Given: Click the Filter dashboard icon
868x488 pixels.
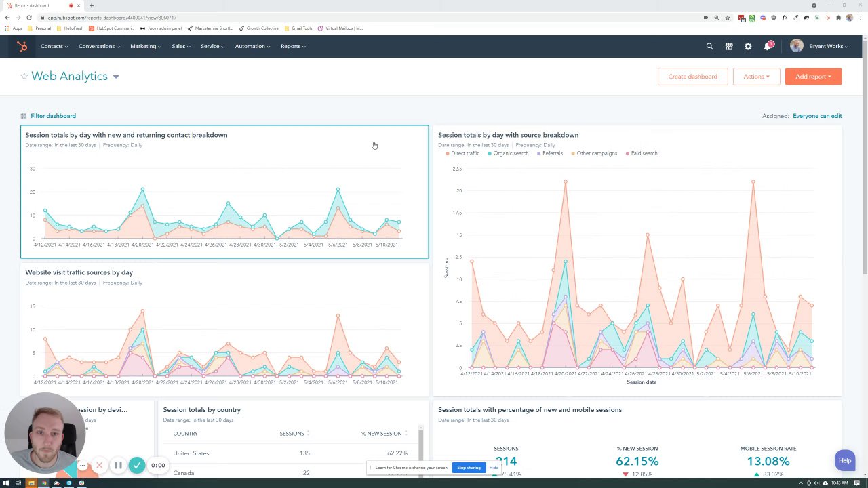Looking at the screenshot, I should (23, 116).
